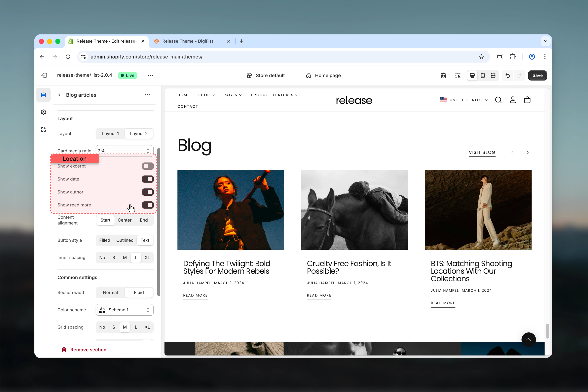The width and height of the screenshot is (588, 392).
Task: Expand the Chrome tab search chevron
Action: pos(546,41)
